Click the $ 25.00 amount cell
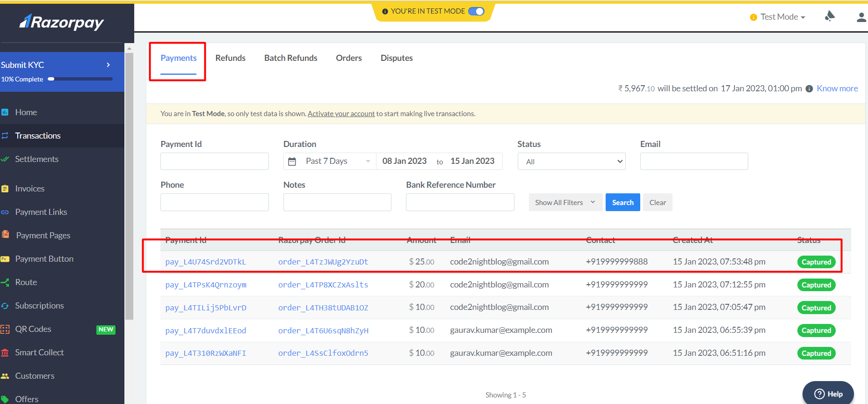868x404 pixels. tap(421, 262)
